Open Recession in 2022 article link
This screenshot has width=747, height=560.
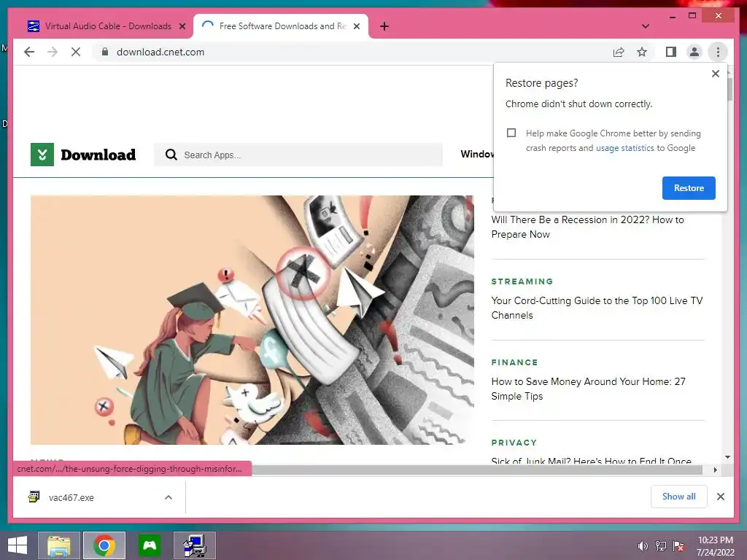click(x=587, y=227)
